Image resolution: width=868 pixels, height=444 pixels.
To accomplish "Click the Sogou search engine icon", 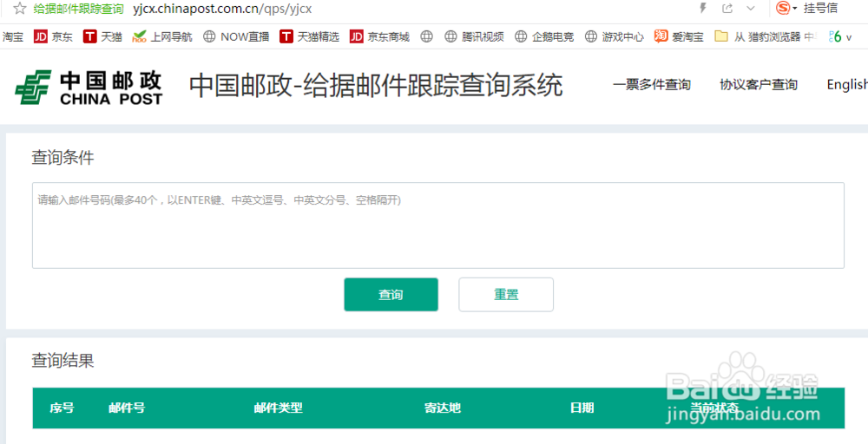I will (782, 8).
